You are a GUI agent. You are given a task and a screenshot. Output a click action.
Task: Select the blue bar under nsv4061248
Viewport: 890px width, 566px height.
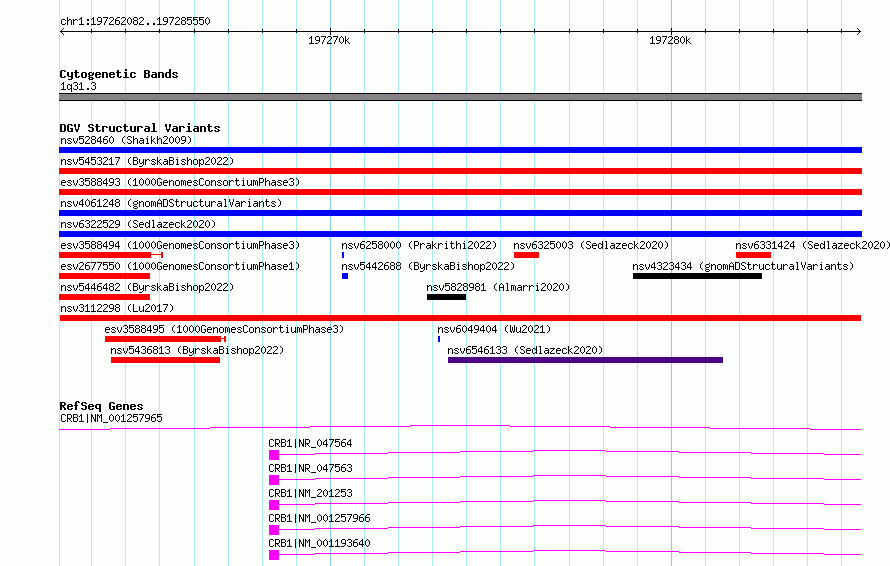pos(460,213)
